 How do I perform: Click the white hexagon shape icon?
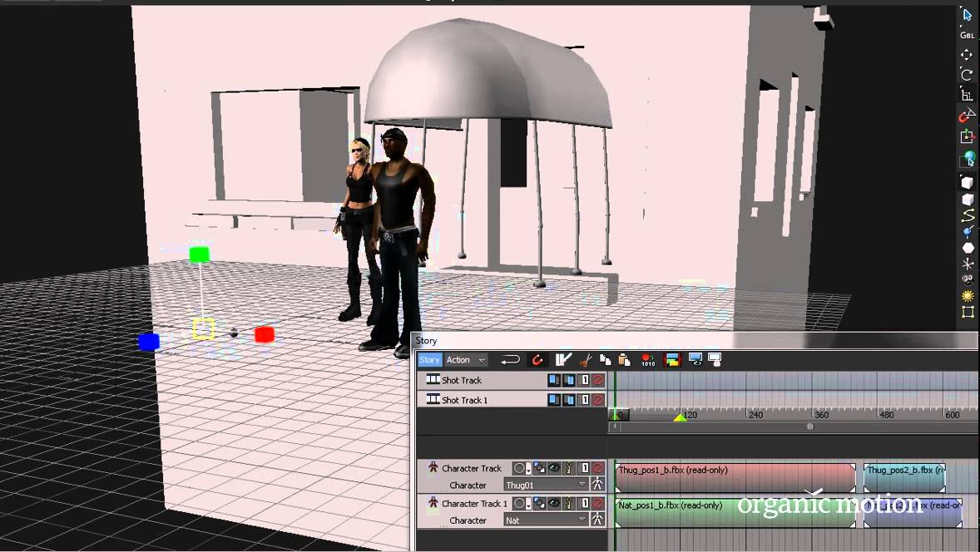(x=968, y=249)
